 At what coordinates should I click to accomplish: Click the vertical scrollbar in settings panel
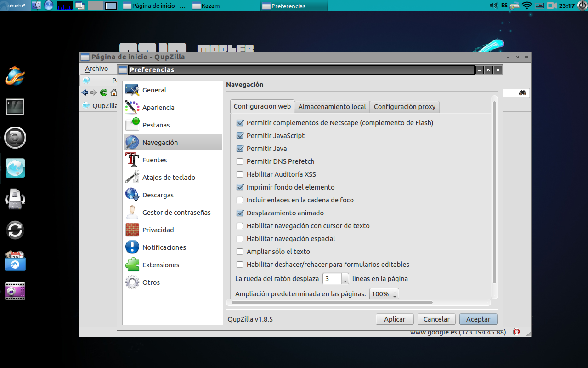[x=494, y=192]
